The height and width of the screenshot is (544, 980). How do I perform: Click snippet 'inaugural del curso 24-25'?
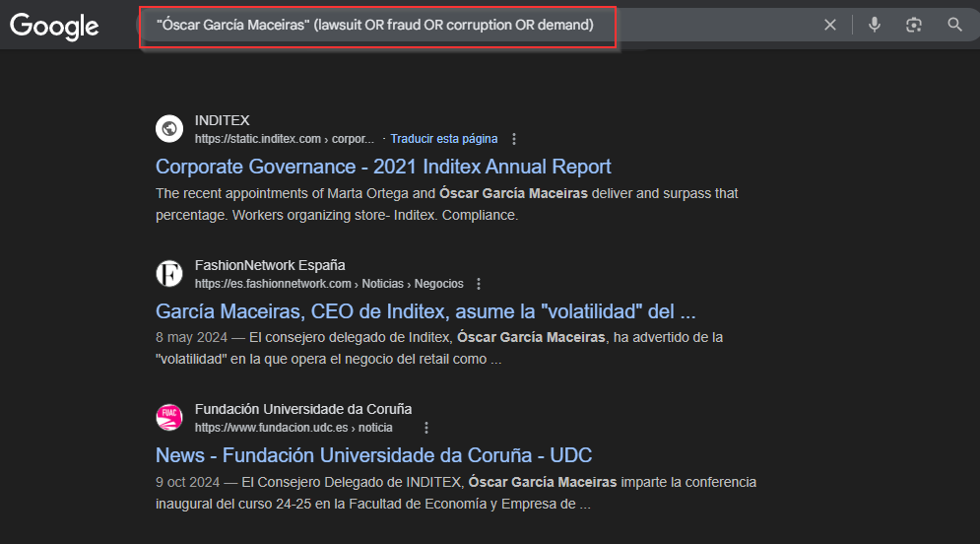(x=233, y=504)
